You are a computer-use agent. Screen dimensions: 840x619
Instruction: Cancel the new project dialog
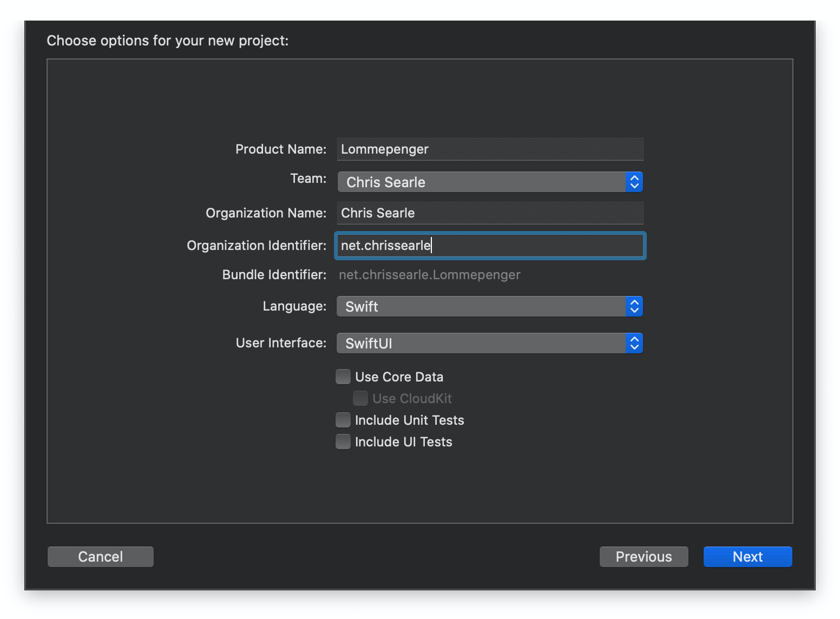coord(100,556)
